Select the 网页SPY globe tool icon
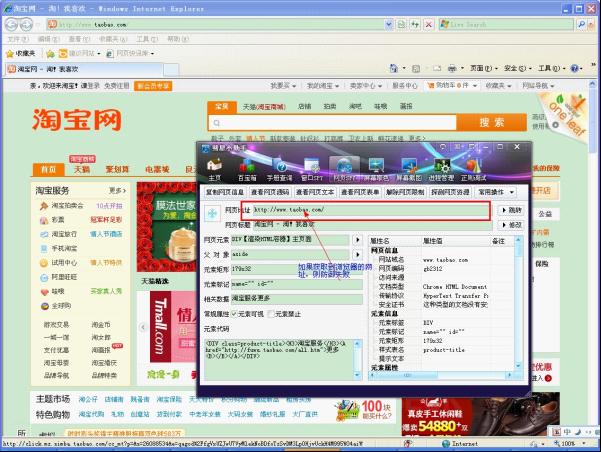 click(344, 170)
